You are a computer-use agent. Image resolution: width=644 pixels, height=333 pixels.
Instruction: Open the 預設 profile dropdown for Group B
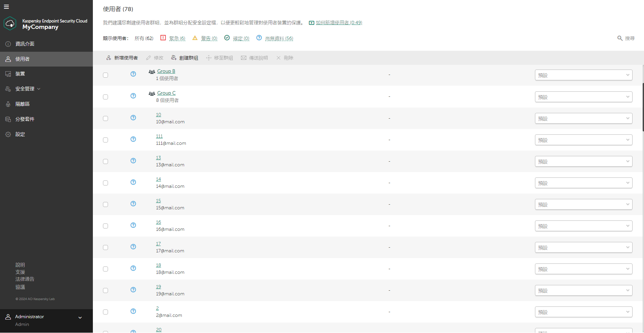tap(584, 75)
